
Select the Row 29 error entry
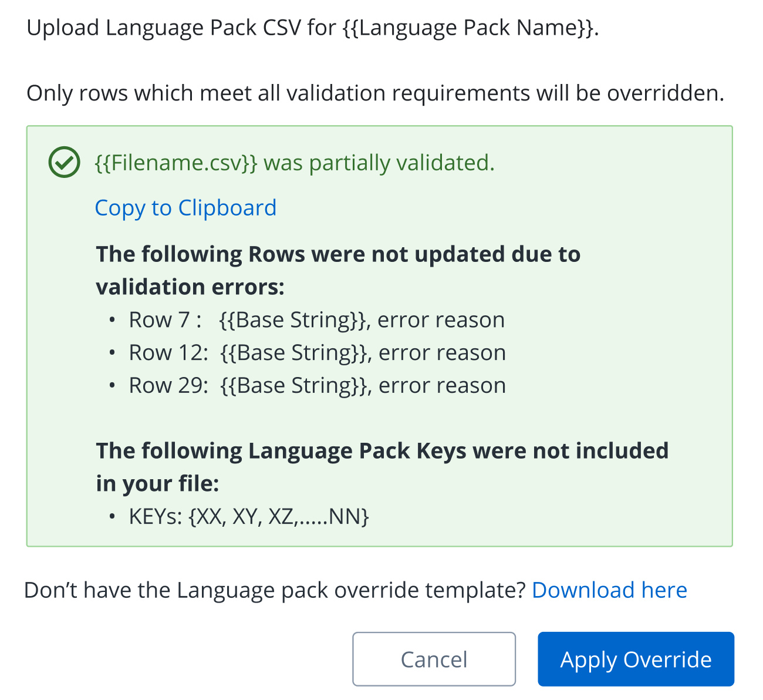pos(317,386)
